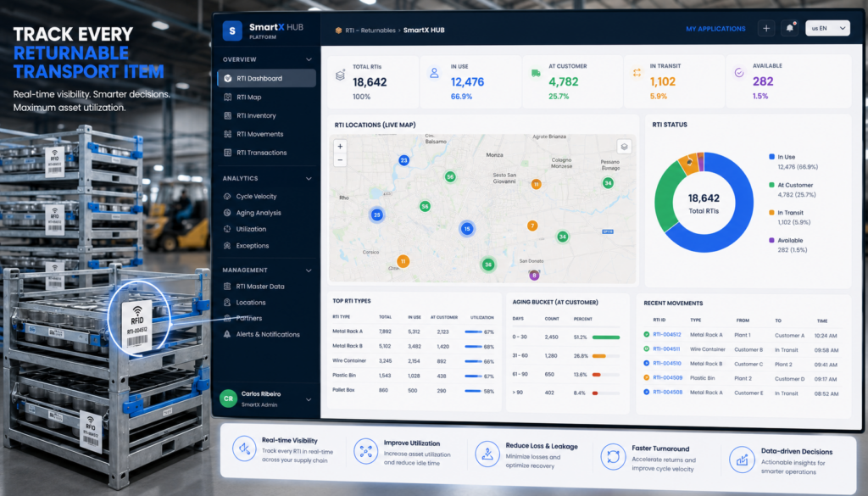Click the orange map marker labeled 7
This screenshot has height=496, width=868.
tap(532, 226)
